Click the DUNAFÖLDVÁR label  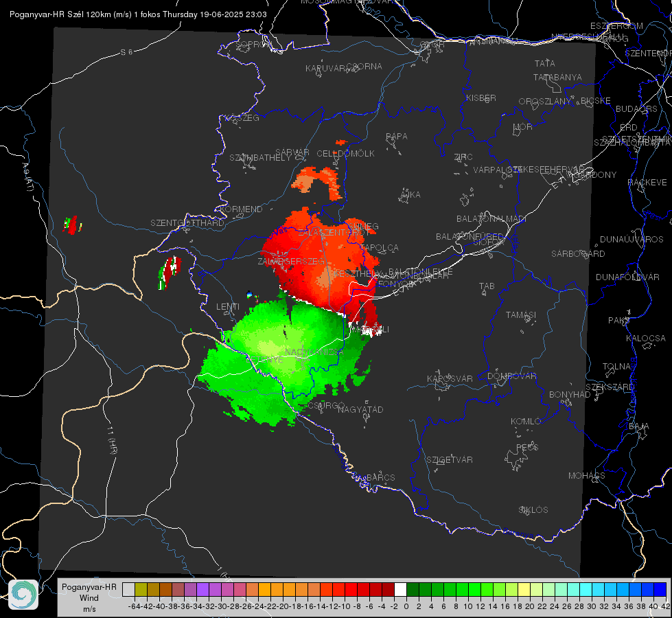click(x=627, y=277)
